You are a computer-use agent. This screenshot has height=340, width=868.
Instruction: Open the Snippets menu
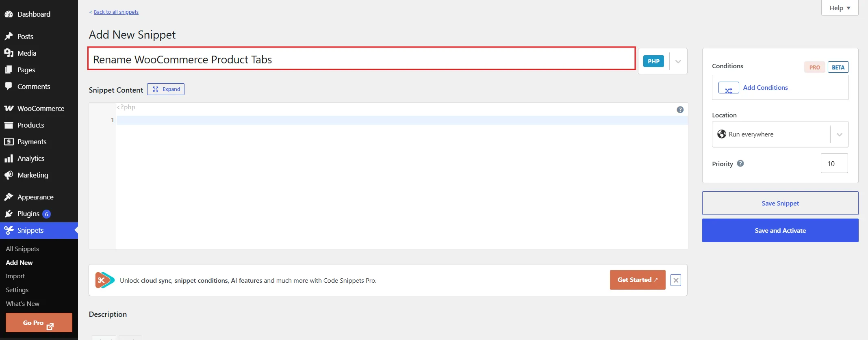click(39, 230)
